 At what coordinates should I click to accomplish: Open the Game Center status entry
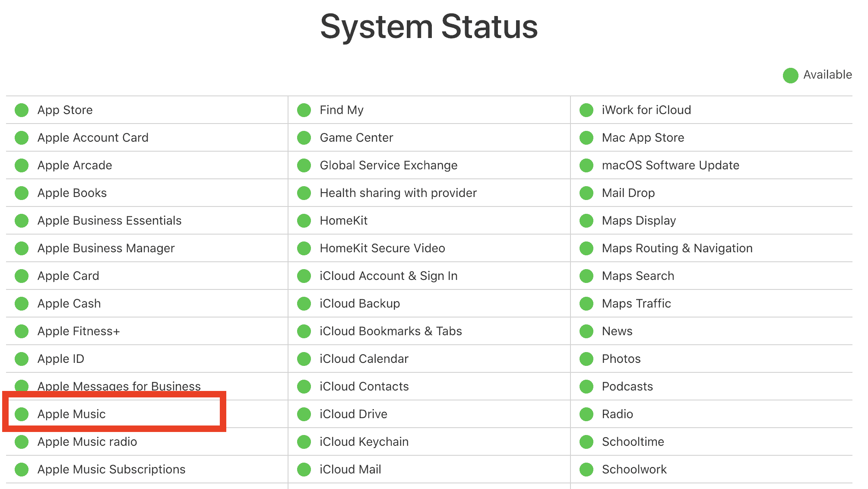pos(356,138)
